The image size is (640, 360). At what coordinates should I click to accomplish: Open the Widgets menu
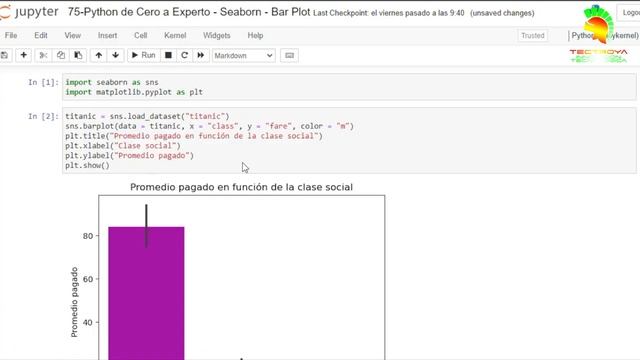point(217,36)
